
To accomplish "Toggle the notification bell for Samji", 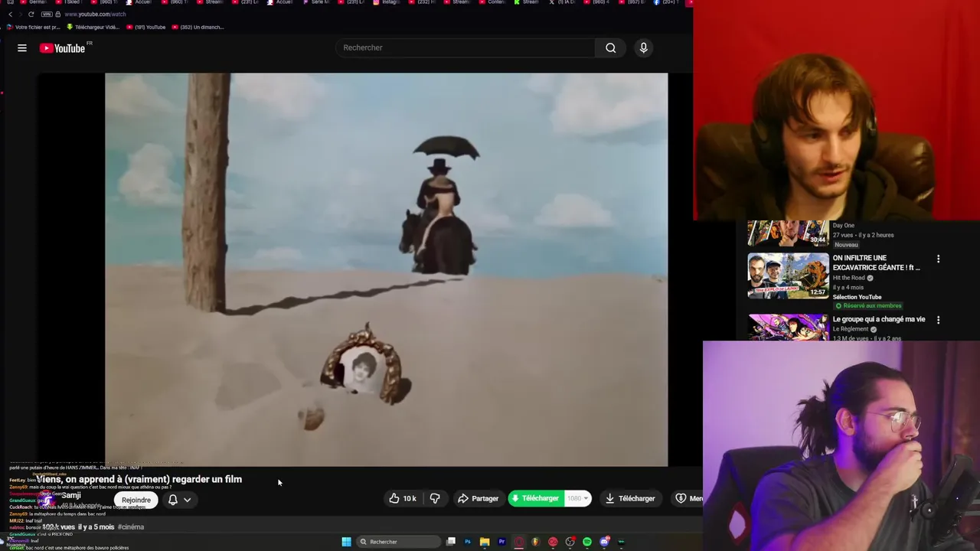I will click(x=173, y=500).
